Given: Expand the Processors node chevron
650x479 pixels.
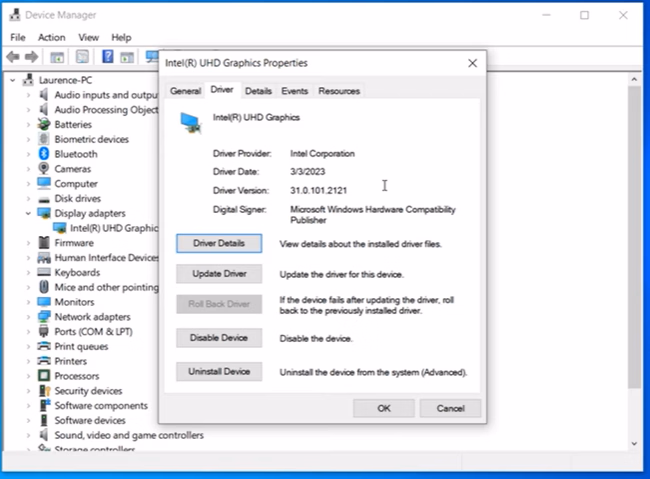Looking at the screenshot, I should point(28,376).
